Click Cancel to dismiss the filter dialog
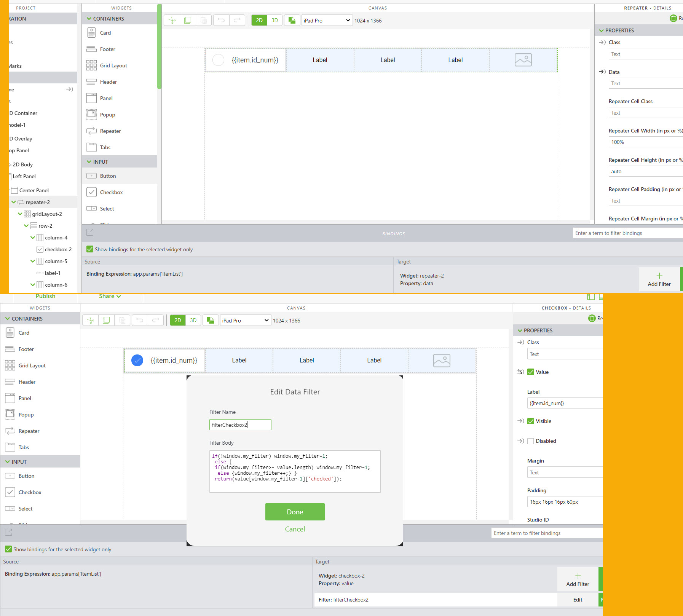 [295, 529]
